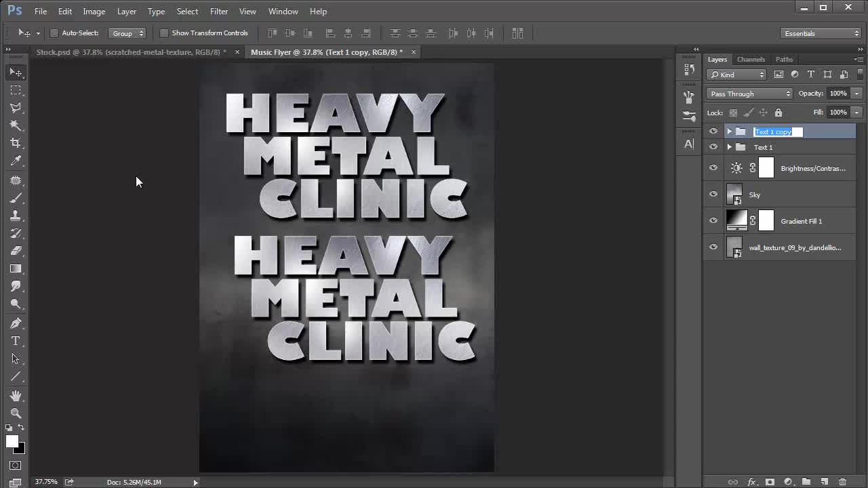Click the Add layer style fx icon
The image size is (868, 488).
pos(751,481)
